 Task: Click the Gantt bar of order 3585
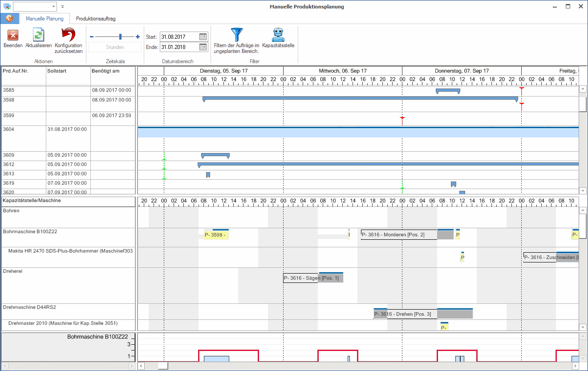[448, 91]
